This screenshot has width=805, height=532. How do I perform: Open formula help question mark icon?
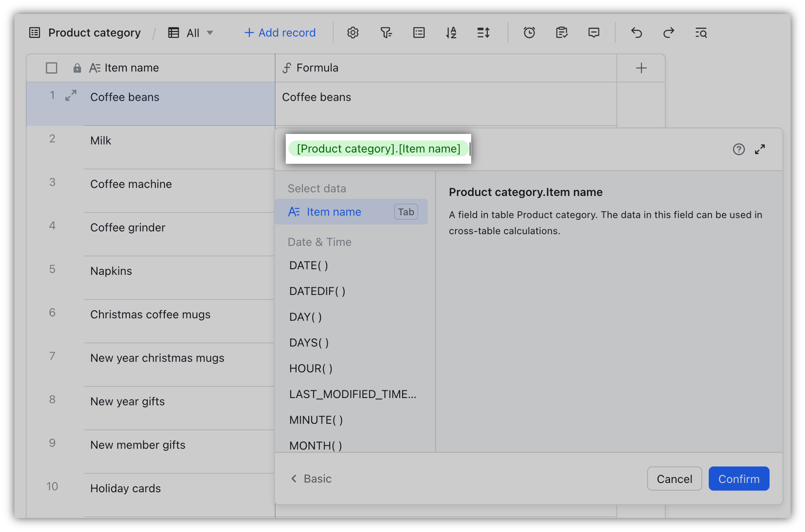click(738, 149)
